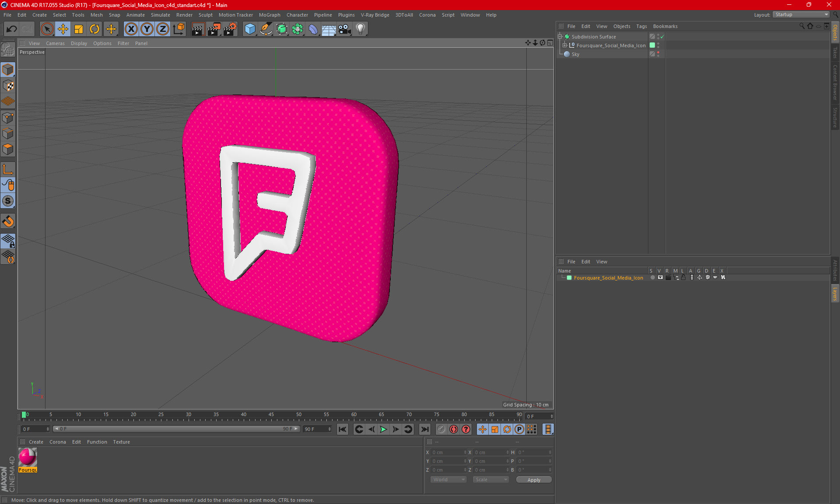Toggle Z-axis lock
840x504 pixels.
click(x=163, y=29)
